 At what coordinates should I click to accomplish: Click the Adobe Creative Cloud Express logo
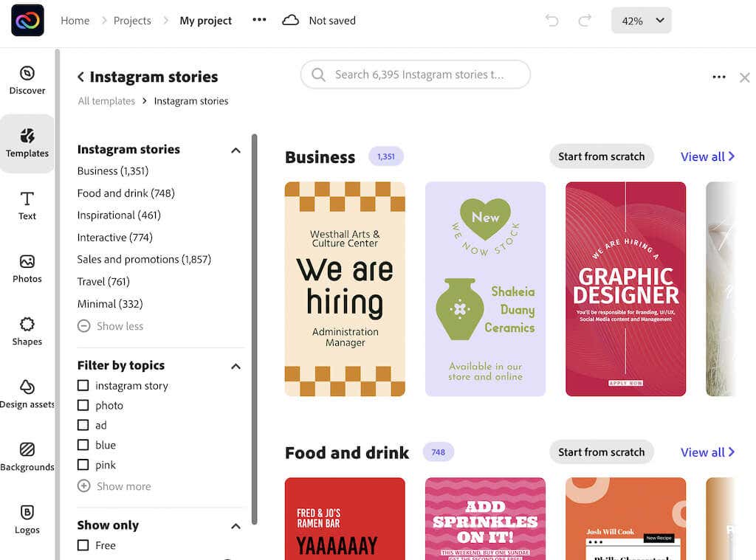(27, 21)
